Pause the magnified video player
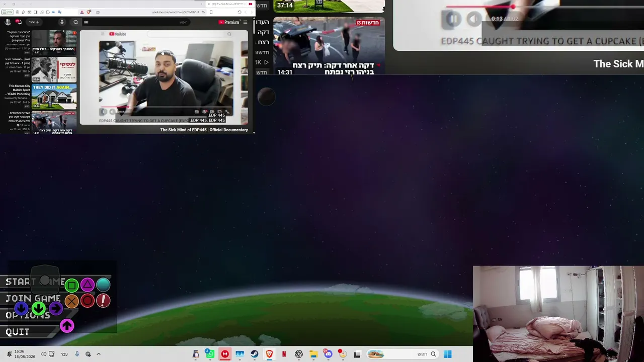This screenshot has width=644, height=362. [453, 19]
